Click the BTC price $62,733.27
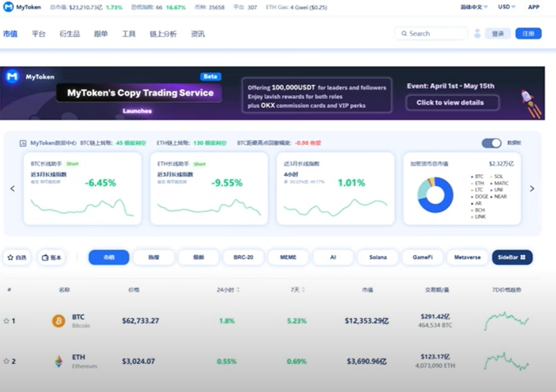556x392 pixels. (141, 321)
